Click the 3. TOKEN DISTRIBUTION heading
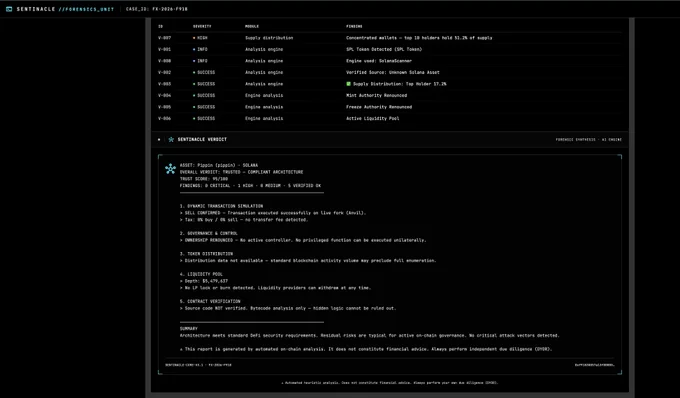Screen dimensions: 680x398 tap(206, 254)
